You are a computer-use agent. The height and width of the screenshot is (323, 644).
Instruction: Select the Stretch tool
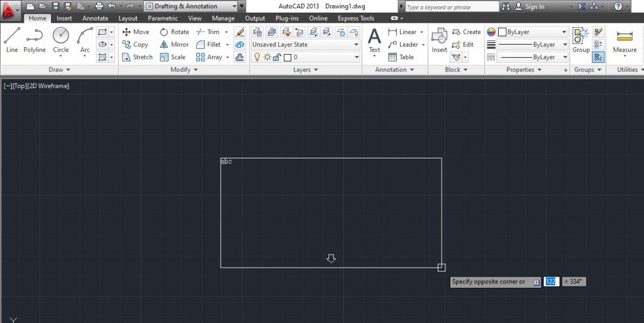(x=137, y=57)
